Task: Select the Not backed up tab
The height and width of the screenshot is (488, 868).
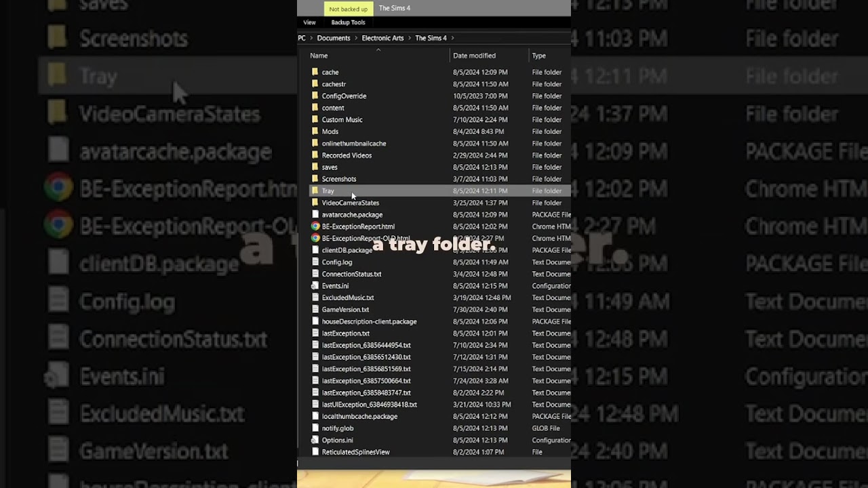Action: pyautogui.click(x=348, y=9)
